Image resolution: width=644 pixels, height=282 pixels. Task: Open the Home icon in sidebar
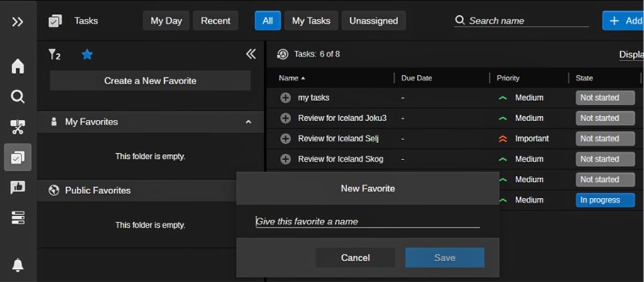pyautogui.click(x=18, y=66)
